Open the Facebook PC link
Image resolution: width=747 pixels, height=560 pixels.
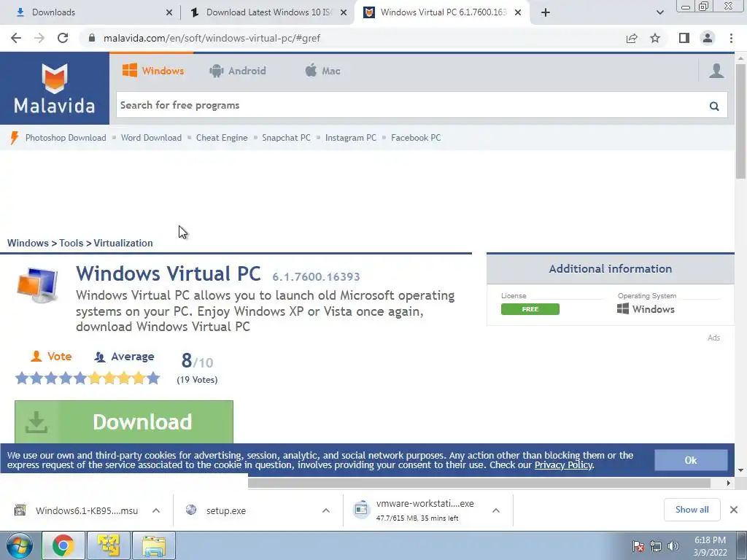click(416, 138)
